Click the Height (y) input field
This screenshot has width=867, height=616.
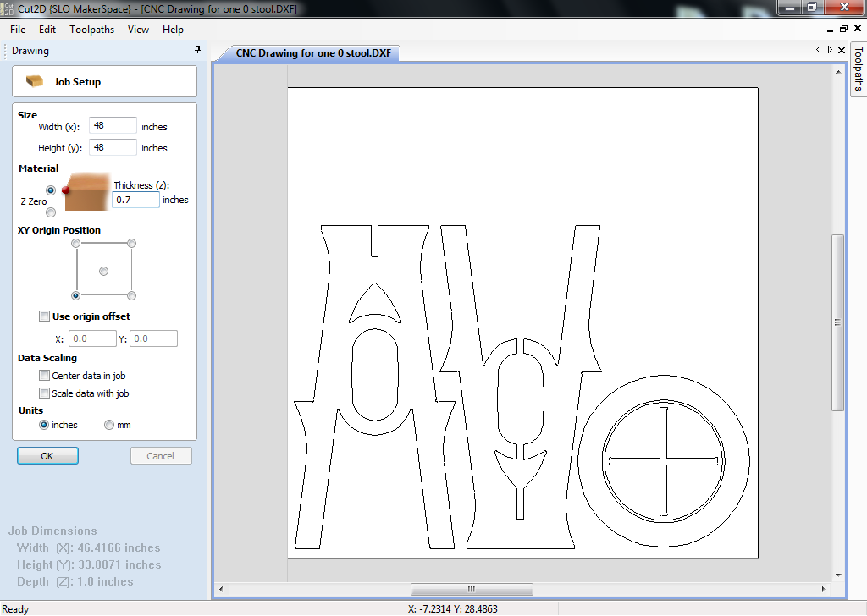pos(113,147)
